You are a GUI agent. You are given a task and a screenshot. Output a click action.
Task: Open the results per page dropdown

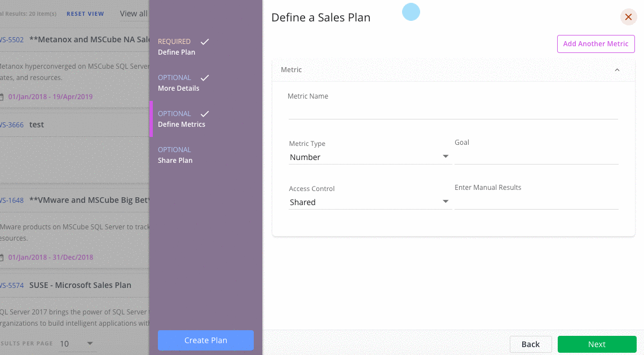[77, 344]
